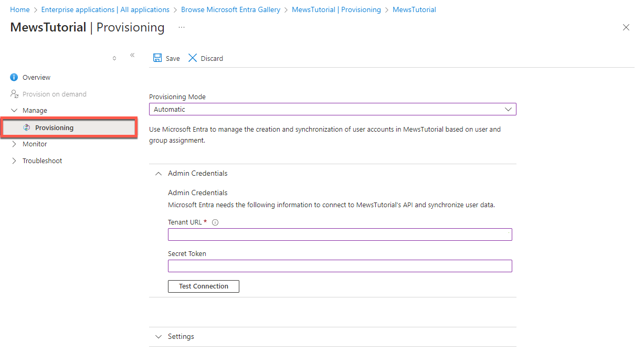Click the Secret Token field label
This screenshot has width=644, height=363.
(x=187, y=253)
